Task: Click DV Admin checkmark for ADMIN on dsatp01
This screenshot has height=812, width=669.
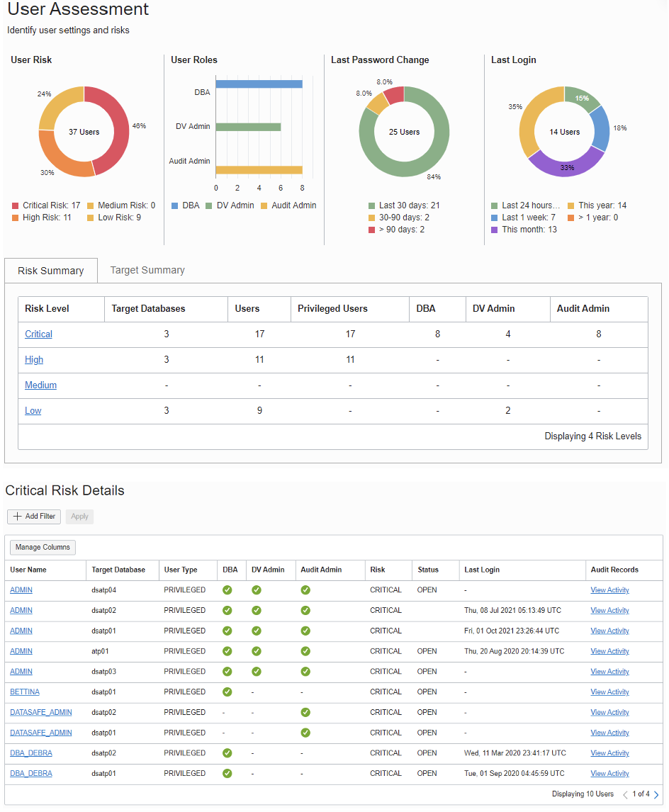Action: coord(257,631)
